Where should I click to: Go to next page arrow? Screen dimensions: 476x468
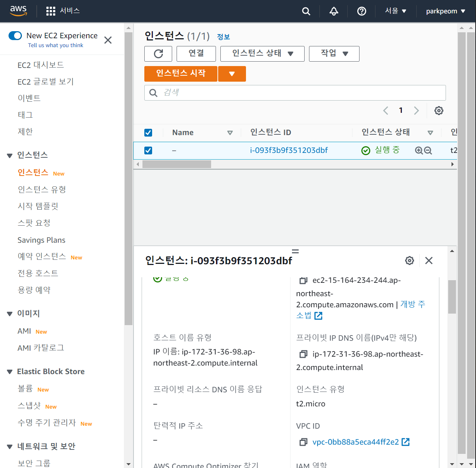click(416, 111)
